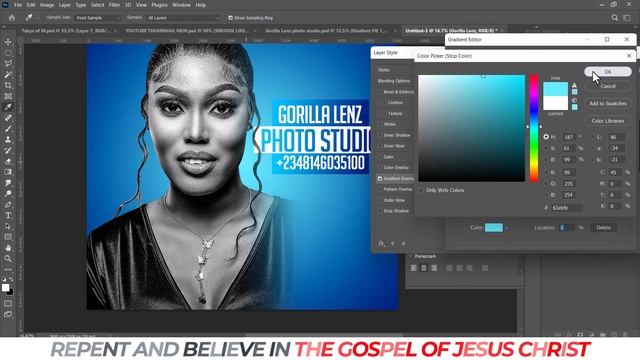Switch to Gorilla Lenz photo studio.psd tab
Viewport: 640px width, 360px height.
[x=326, y=31]
